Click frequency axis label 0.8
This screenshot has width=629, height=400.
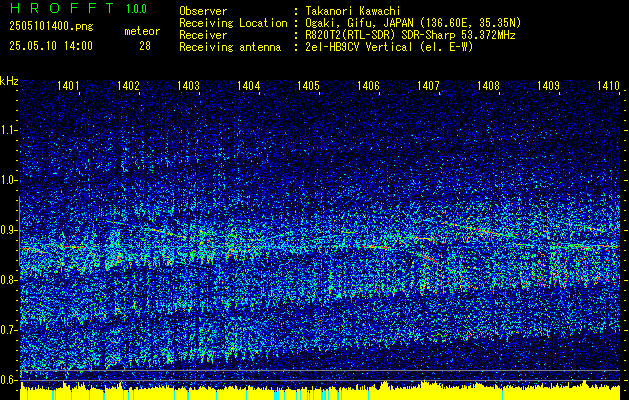point(7,280)
